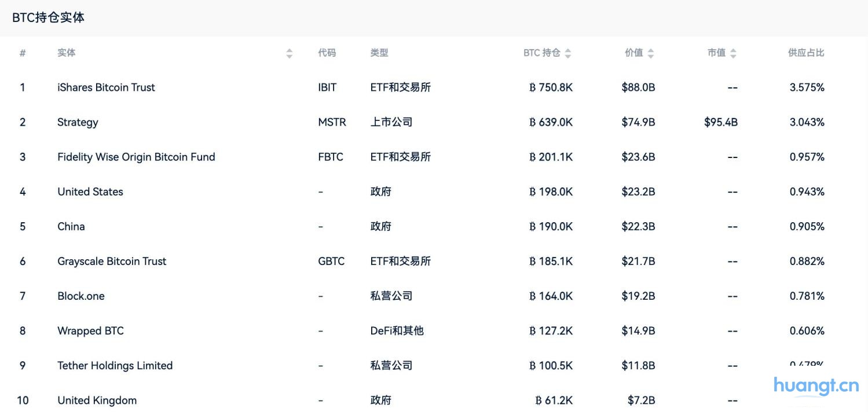Image resolution: width=868 pixels, height=412 pixels.
Task: Select the MSTR ticker code cell
Action: pos(331,122)
